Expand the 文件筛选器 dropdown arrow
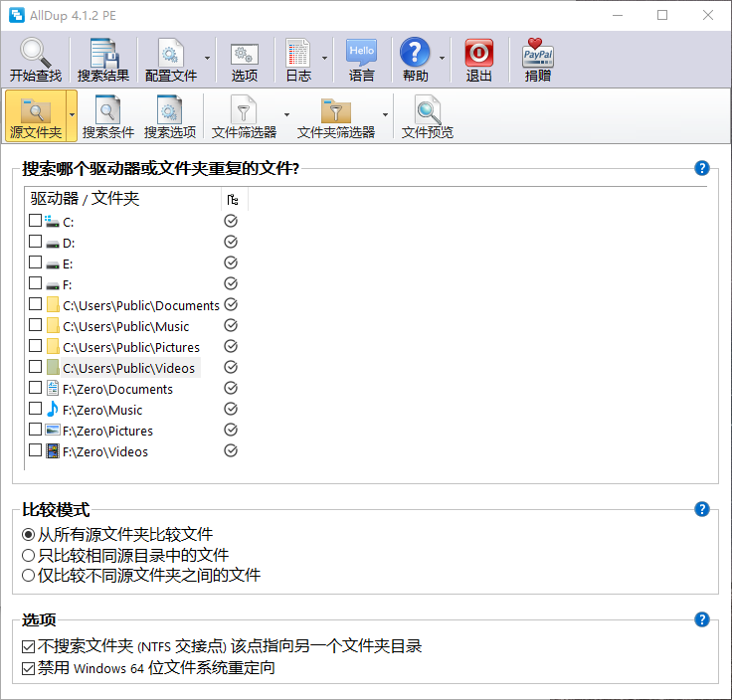Screen dimensions: 732x700 [x=286, y=114]
